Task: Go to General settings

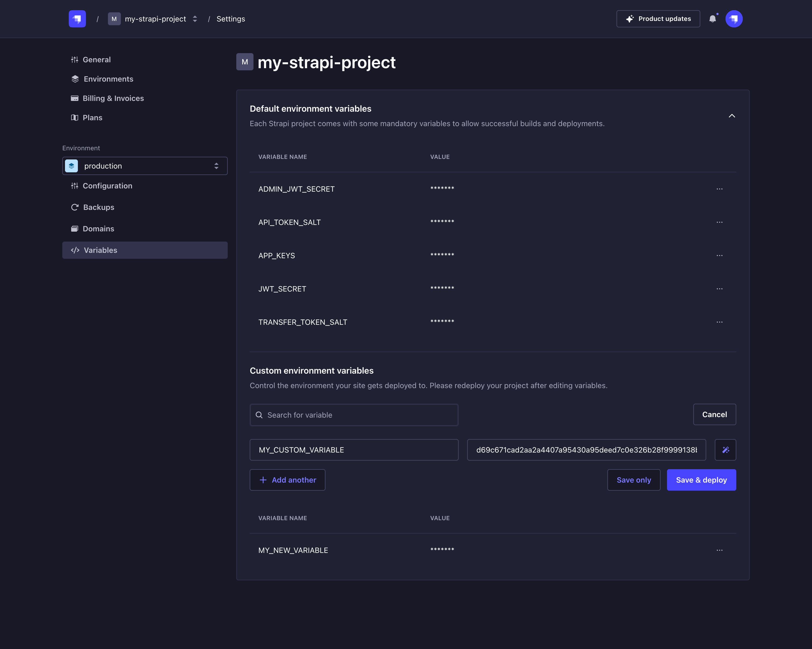Action: click(x=91, y=60)
